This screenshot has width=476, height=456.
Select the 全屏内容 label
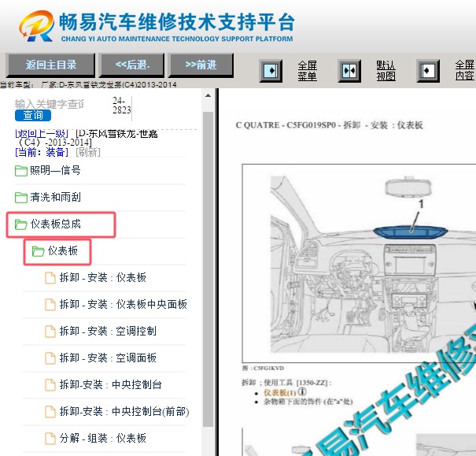tap(464, 70)
